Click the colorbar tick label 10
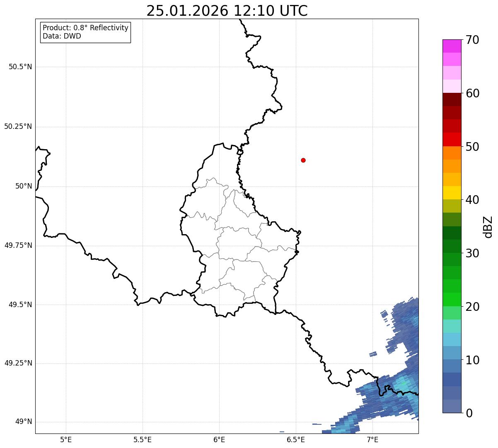Image resolution: width=498 pixels, height=448 pixels. [x=472, y=360]
